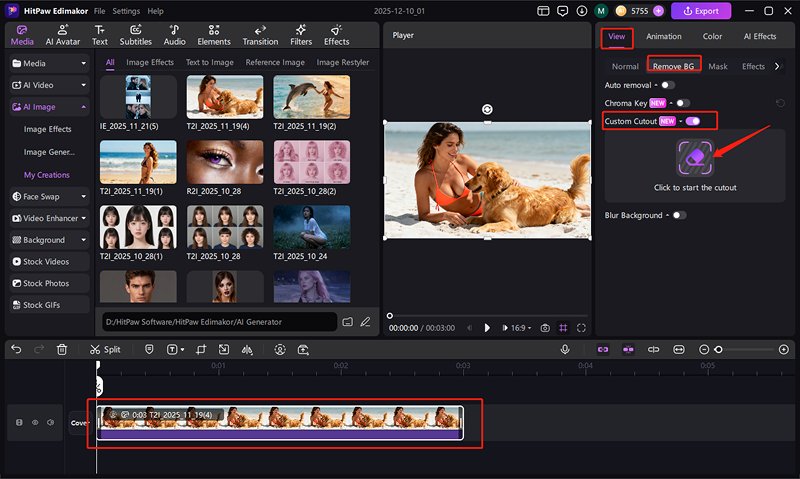Open the 16:9 aspect ratio dropdown
This screenshot has height=479, width=800.
519,327
